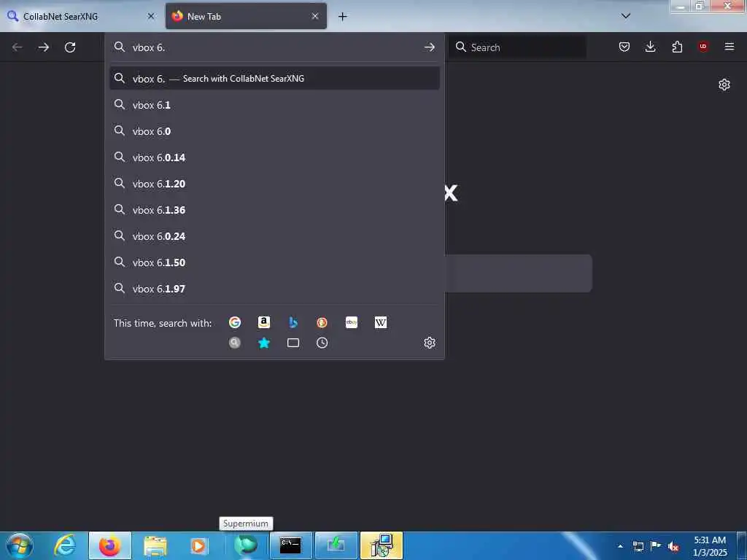747x560 pixels.
Task: Switch to Firefox from the taskbar
Action: point(110,545)
